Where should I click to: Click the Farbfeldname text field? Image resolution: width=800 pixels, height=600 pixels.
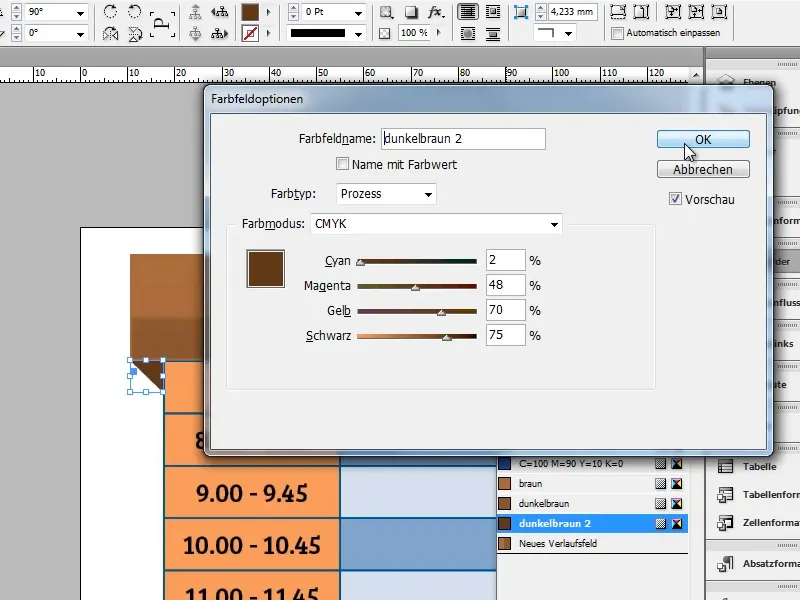(463, 139)
